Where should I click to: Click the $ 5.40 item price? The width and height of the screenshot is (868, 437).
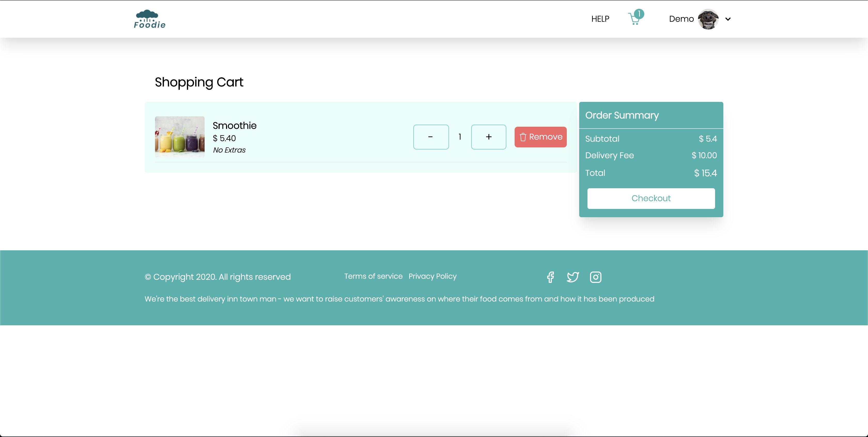[x=224, y=138]
